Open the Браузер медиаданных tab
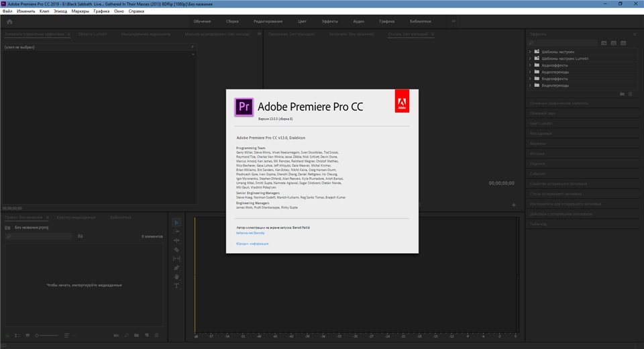 click(x=76, y=217)
